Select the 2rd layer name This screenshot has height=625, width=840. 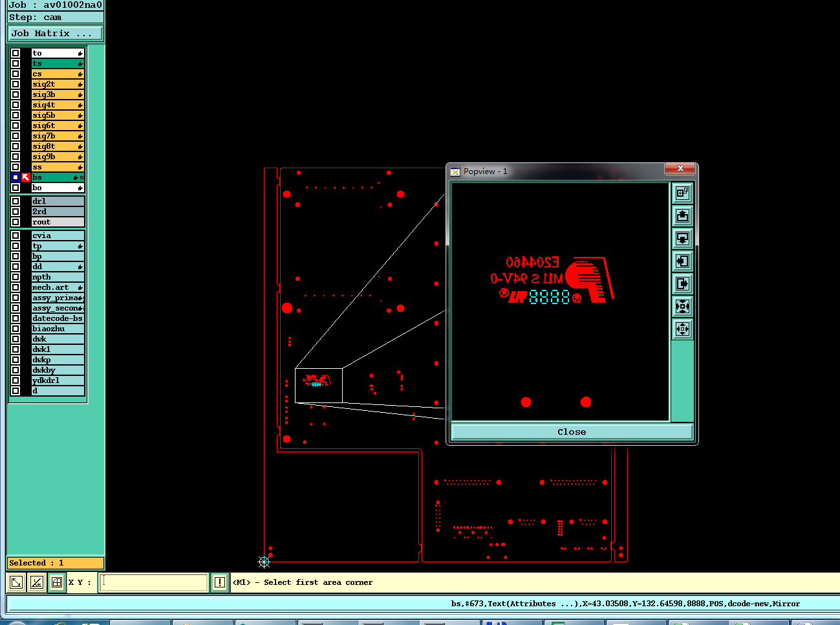pyautogui.click(x=58, y=212)
